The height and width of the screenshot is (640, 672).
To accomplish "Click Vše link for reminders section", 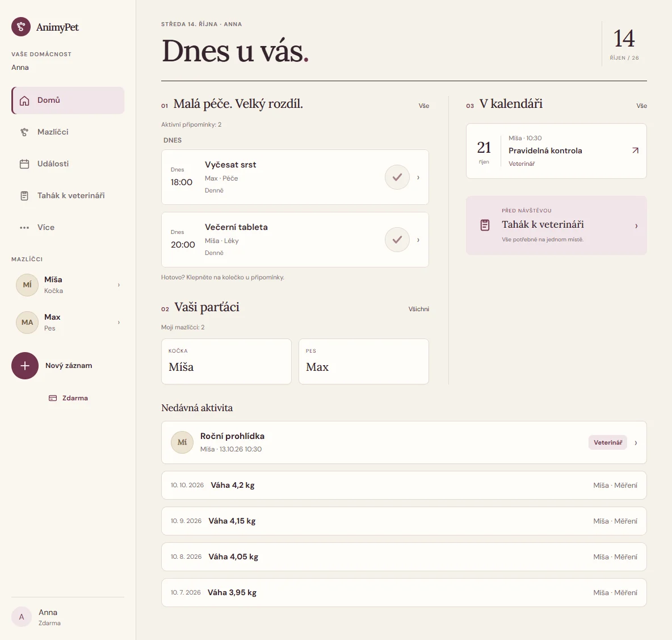I will (424, 106).
